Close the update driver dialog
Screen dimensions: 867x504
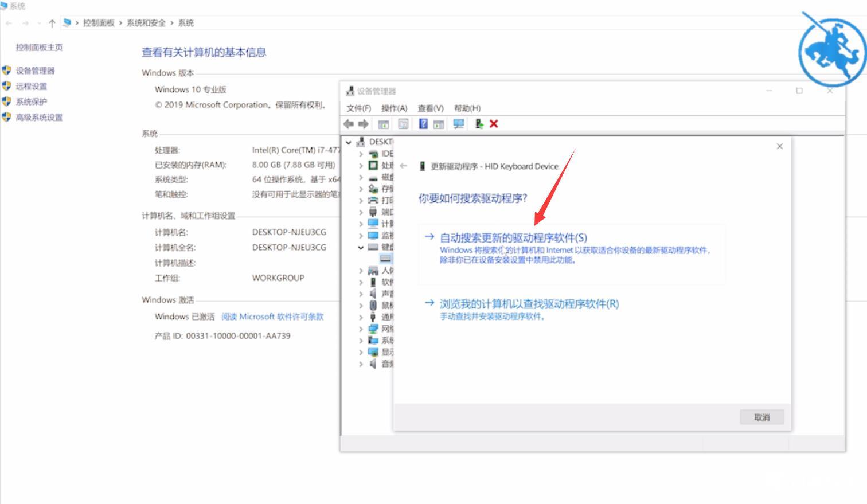click(x=780, y=146)
